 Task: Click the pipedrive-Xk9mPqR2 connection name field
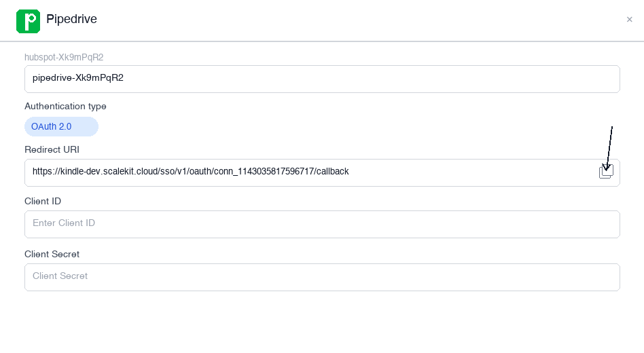[322, 79]
